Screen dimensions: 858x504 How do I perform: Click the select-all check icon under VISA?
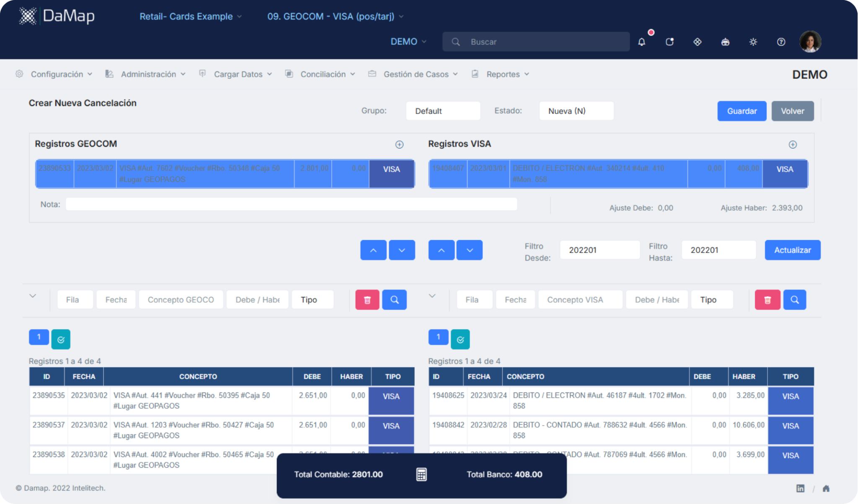click(x=460, y=339)
